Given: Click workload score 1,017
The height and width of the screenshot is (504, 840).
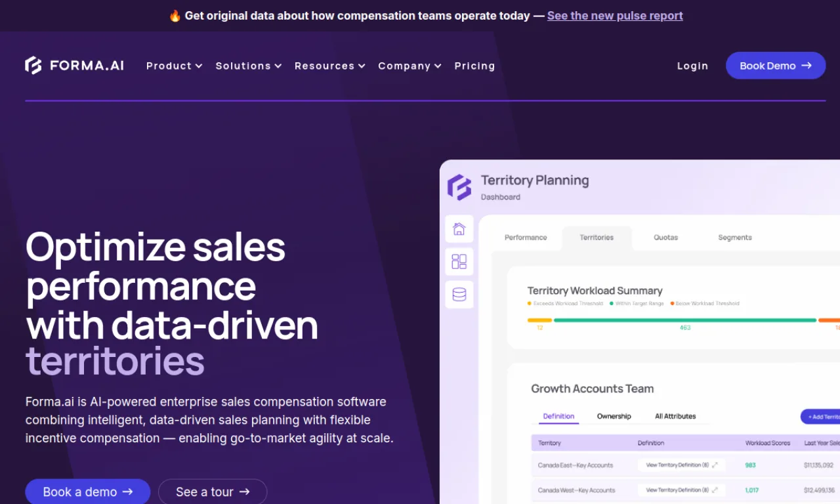Looking at the screenshot, I should 752,490.
